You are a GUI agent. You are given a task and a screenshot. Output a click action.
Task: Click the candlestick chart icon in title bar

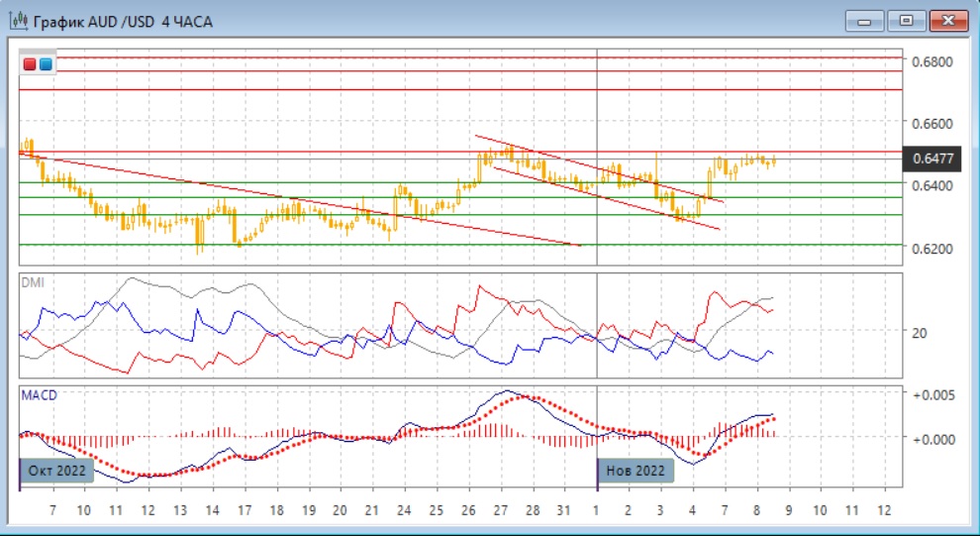18,21
